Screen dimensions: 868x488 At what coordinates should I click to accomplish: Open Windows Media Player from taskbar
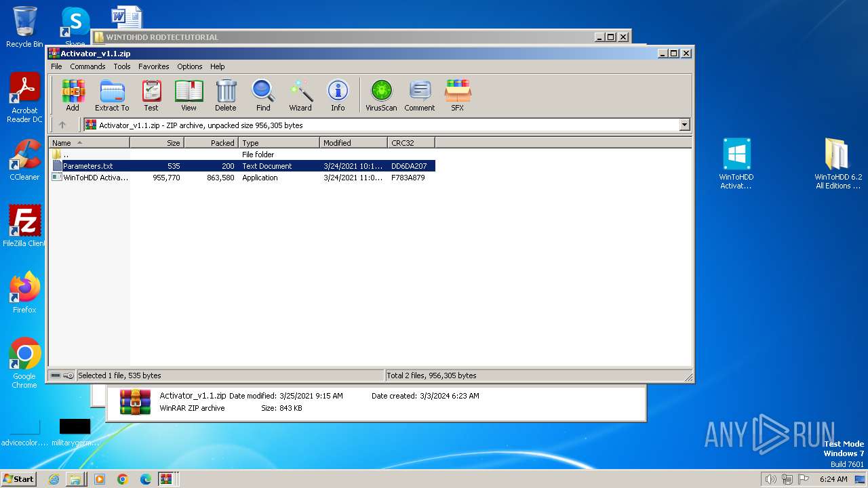[99, 479]
